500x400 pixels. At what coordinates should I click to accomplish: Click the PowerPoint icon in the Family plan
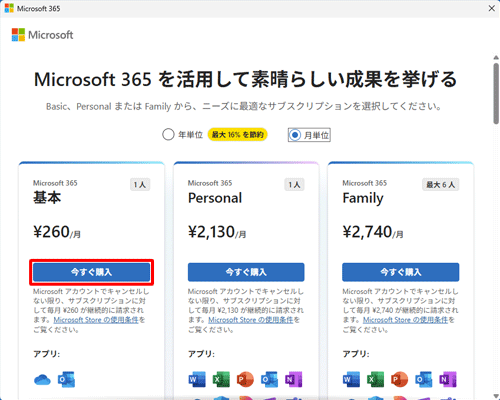point(400,379)
